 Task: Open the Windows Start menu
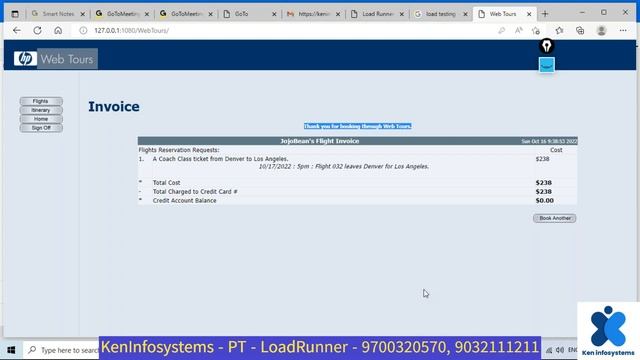point(11,350)
